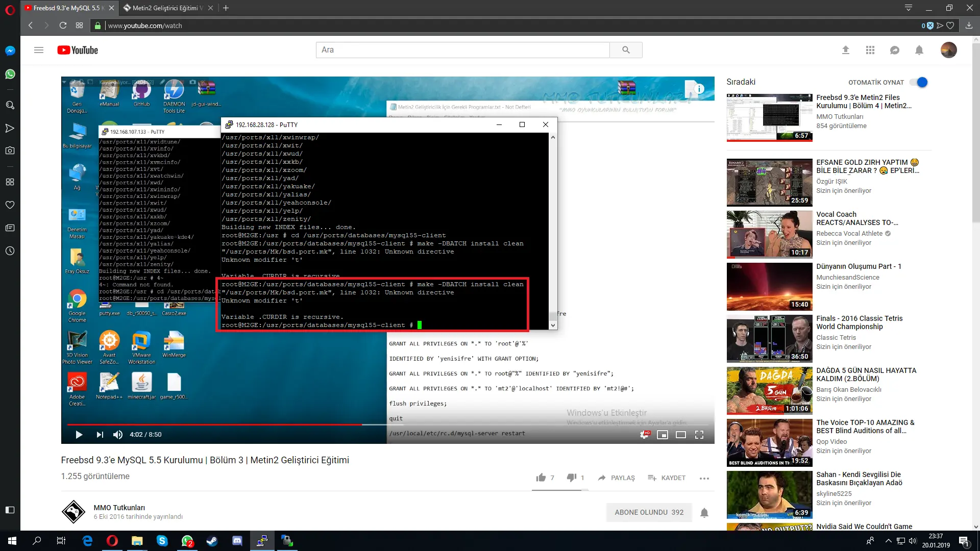The image size is (980, 551).
Task: Open File Explorer from the taskbar
Action: tap(137, 541)
